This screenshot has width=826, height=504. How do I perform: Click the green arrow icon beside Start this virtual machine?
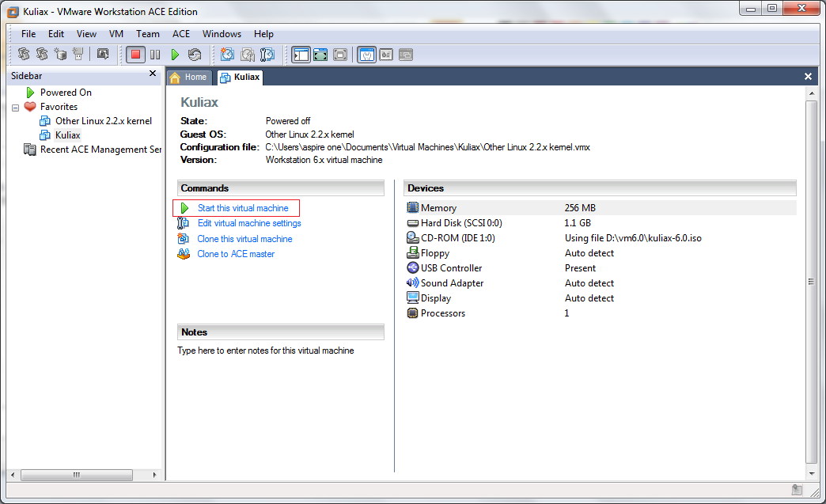[x=184, y=208]
